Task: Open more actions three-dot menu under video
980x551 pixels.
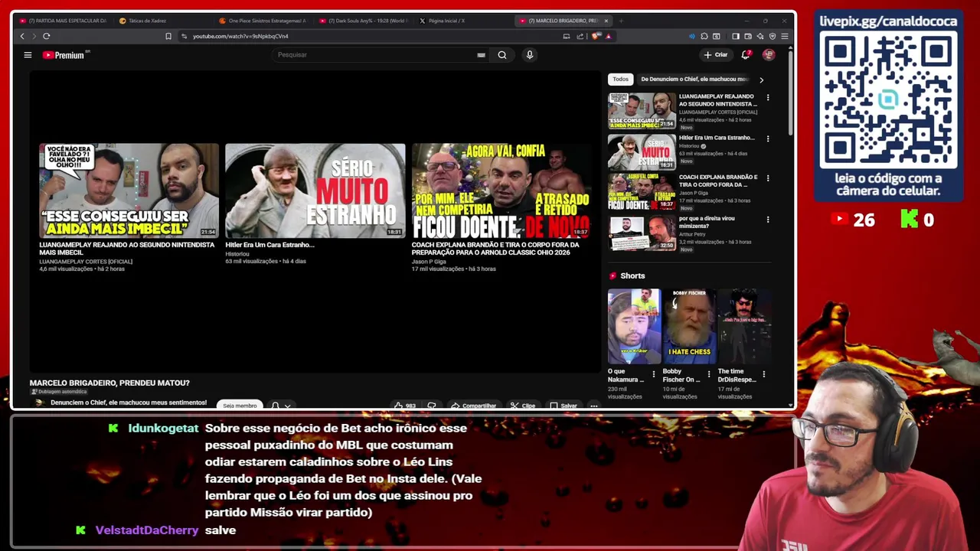Action: [x=594, y=406]
